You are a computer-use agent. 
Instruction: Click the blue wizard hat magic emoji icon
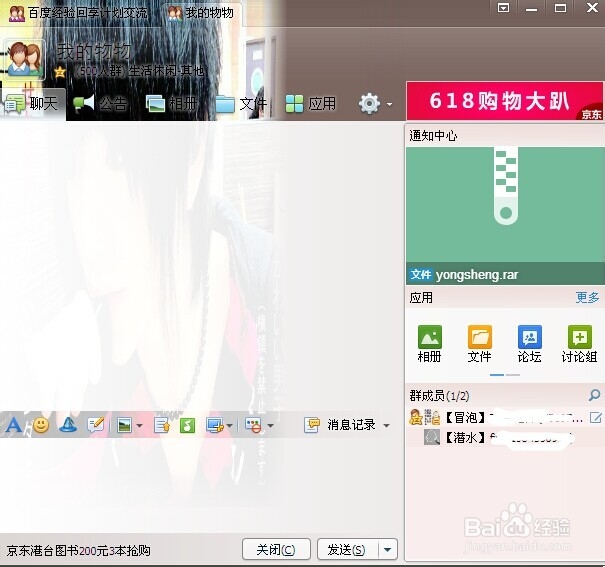tap(68, 425)
